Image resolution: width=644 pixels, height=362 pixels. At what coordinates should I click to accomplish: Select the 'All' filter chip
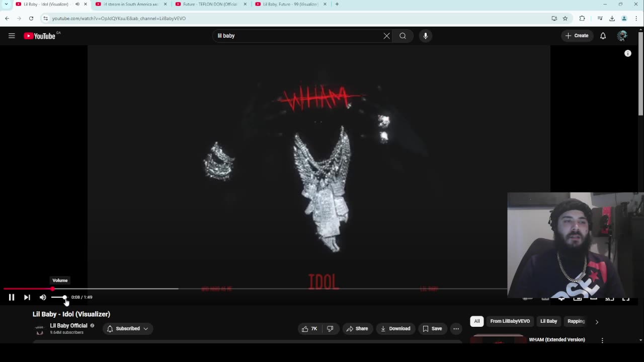477,321
